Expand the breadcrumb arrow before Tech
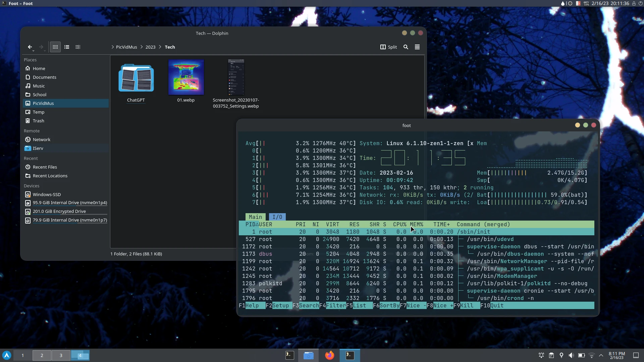This screenshot has width=644, height=362. (160, 47)
